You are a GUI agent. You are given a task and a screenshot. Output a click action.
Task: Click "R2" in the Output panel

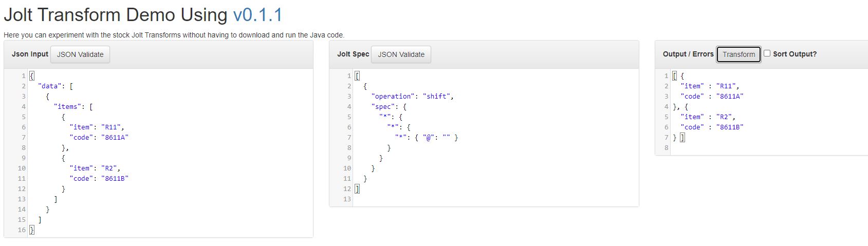coord(724,117)
